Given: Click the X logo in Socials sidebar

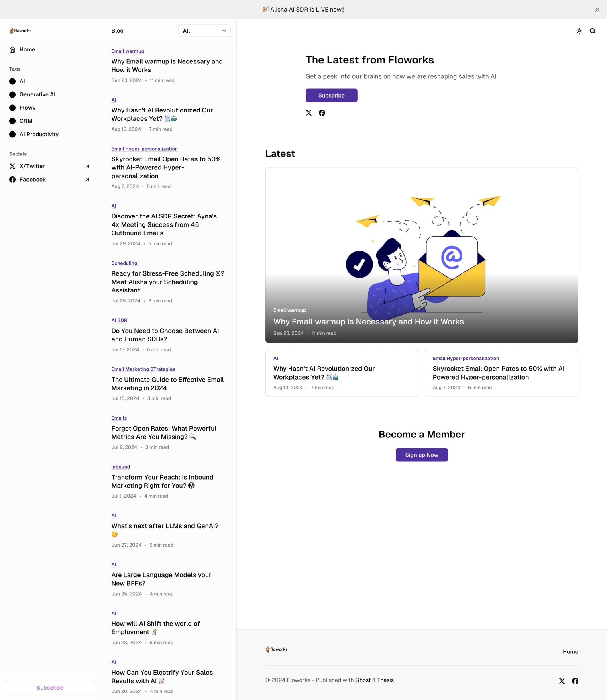Looking at the screenshot, I should pos(12,166).
